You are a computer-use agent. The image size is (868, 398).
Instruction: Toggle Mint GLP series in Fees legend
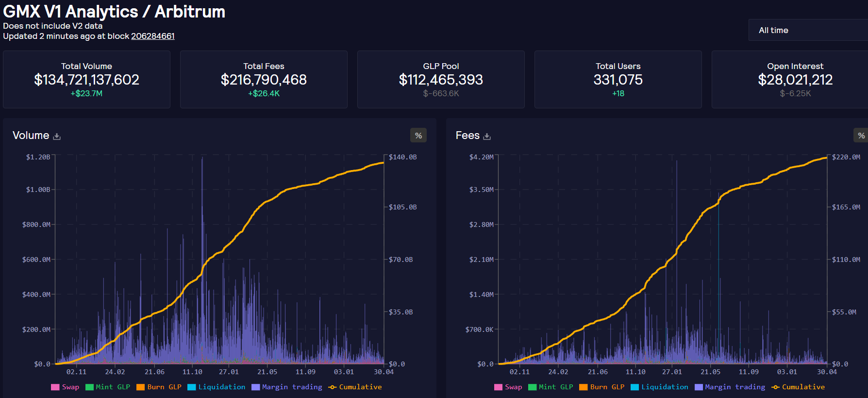(551, 387)
